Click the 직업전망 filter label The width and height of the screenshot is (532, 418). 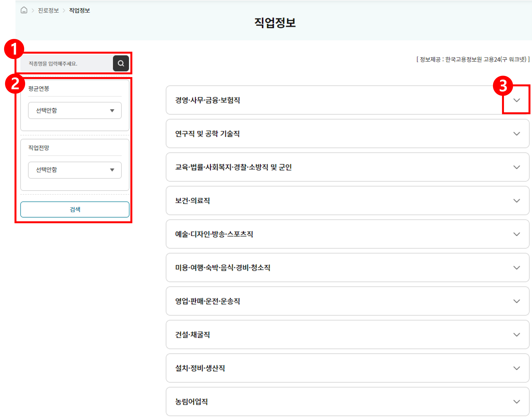[39, 148]
